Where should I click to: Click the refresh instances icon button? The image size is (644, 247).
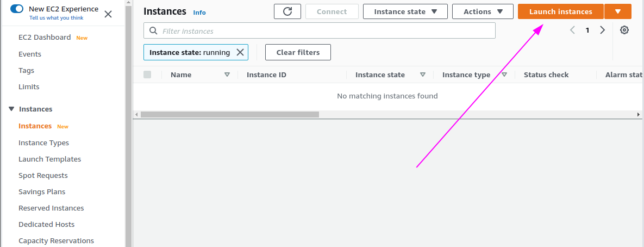pos(287,11)
